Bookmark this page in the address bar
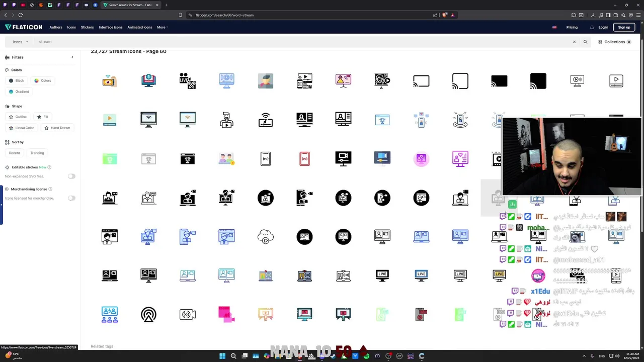Viewport: 644px width, 362px height. click(180, 15)
